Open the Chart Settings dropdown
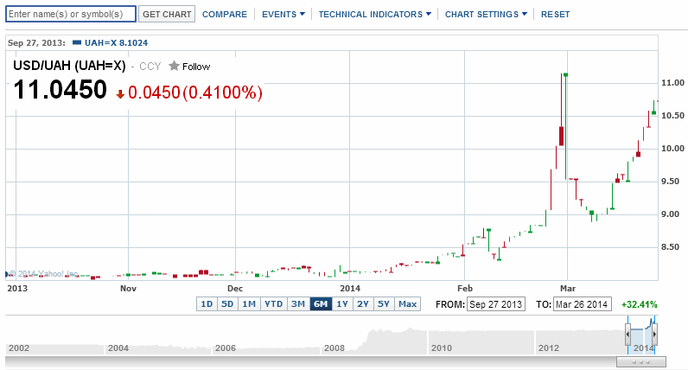688x370 pixels. pyautogui.click(x=486, y=14)
